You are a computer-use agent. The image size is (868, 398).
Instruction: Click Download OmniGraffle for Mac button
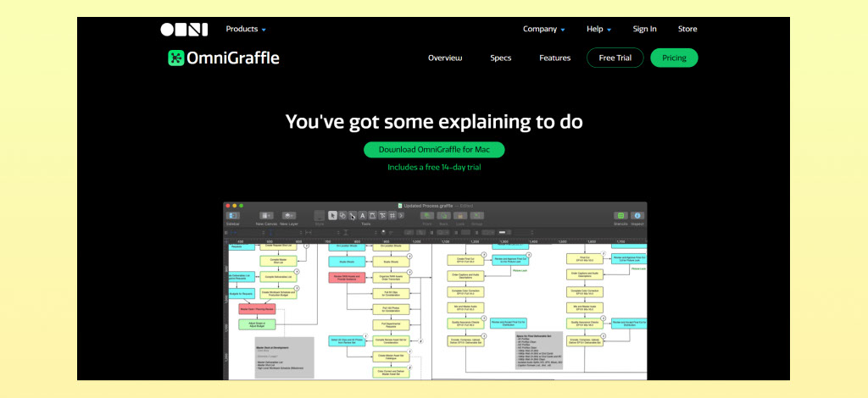pyautogui.click(x=434, y=150)
